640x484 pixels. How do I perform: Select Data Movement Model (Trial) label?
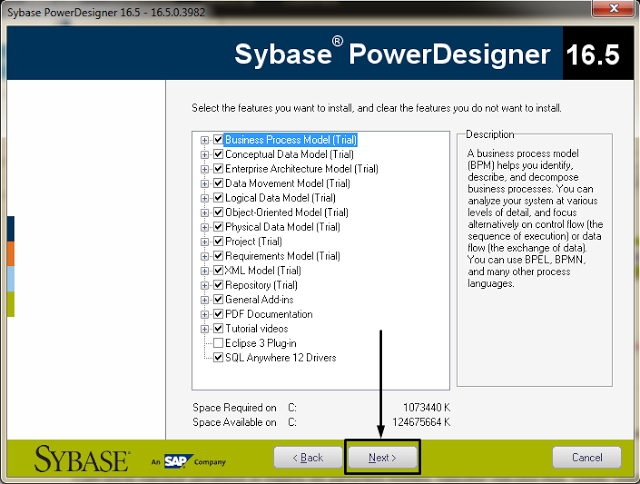point(288,183)
